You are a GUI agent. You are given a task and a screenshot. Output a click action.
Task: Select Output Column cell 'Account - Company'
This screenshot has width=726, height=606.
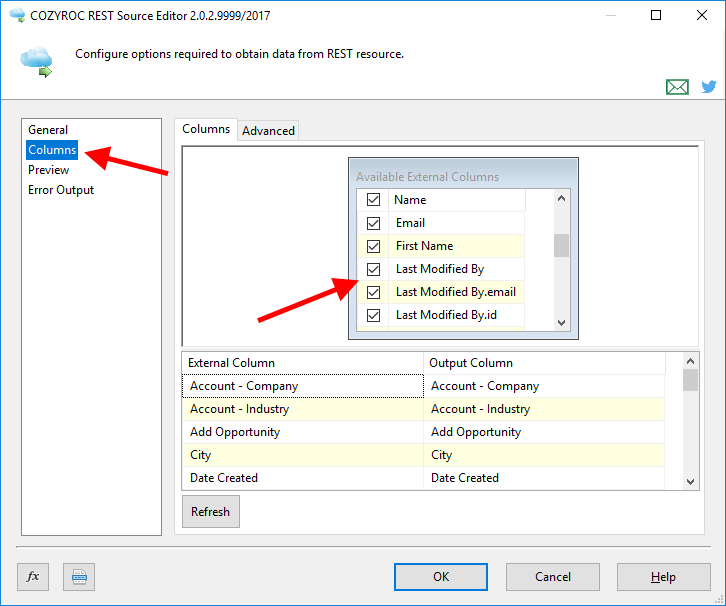[544, 386]
